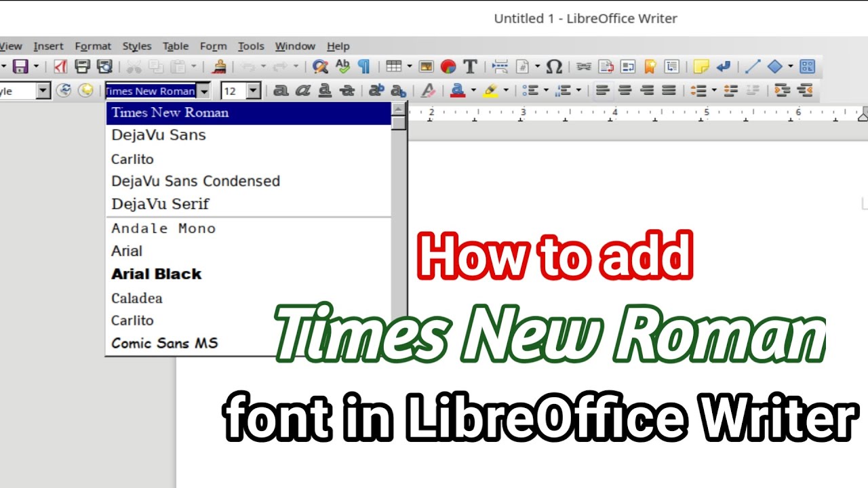Toggle Subscript formatting
The width and height of the screenshot is (868, 488).
tap(398, 90)
